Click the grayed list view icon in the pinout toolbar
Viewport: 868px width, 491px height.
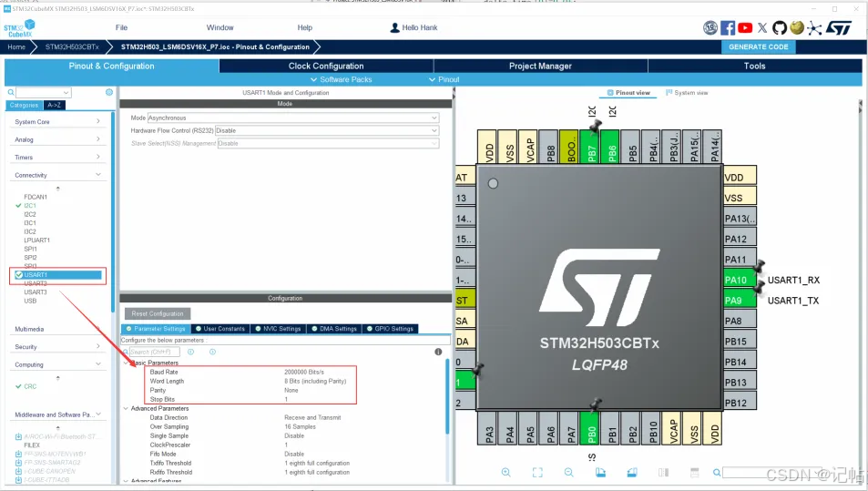695,472
